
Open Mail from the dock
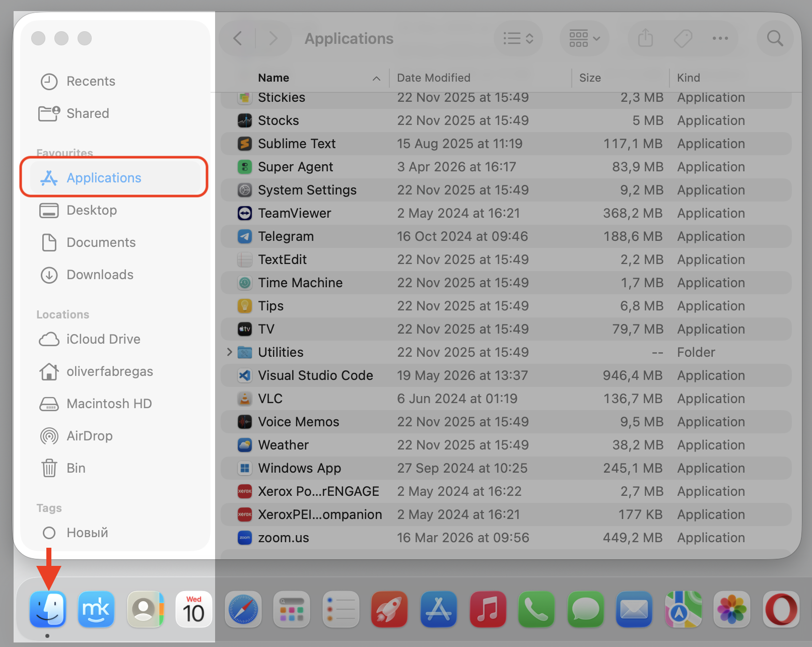634,609
